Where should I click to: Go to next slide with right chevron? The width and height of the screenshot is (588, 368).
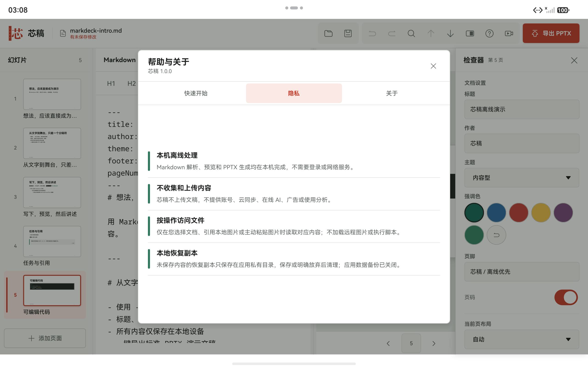pos(434,343)
